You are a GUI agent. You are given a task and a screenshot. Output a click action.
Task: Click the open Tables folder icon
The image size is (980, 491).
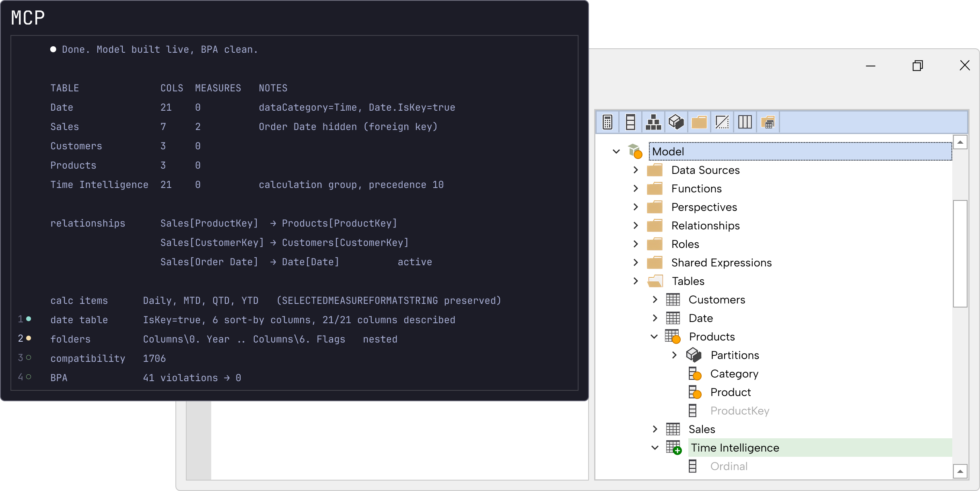point(655,281)
